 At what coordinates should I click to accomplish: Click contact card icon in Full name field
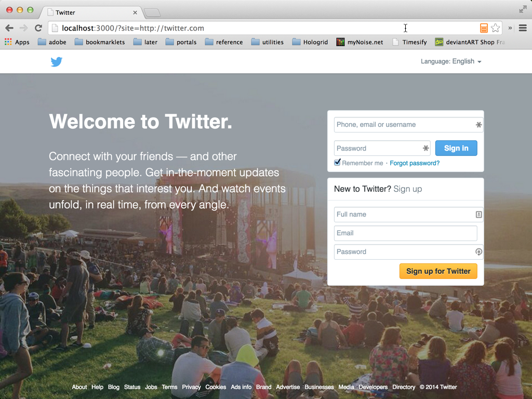pos(478,215)
